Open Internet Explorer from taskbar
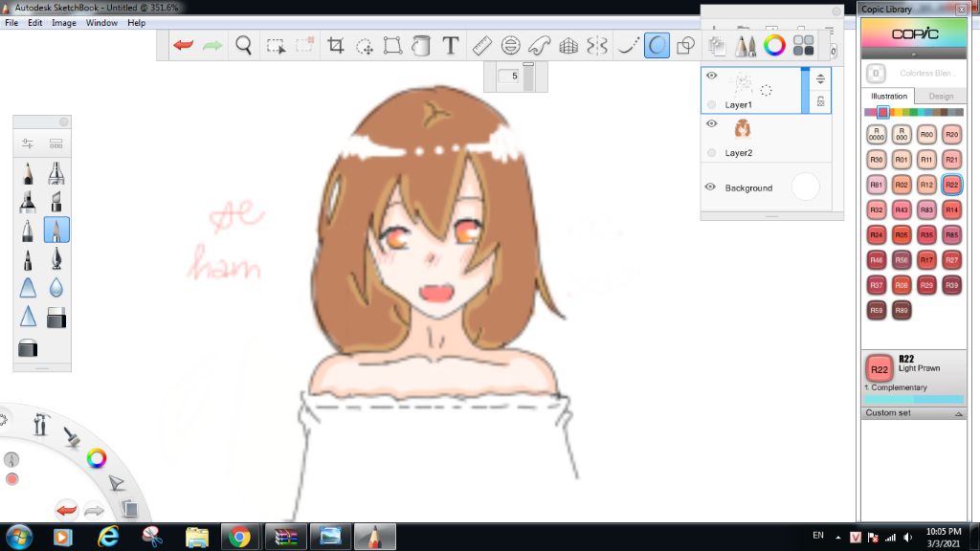The width and height of the screenshot is (980, 551). (108, 537)
